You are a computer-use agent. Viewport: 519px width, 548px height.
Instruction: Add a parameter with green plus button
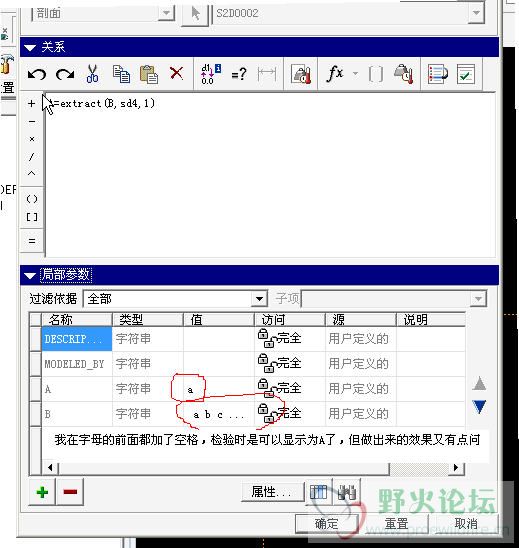tap(42, 492)
